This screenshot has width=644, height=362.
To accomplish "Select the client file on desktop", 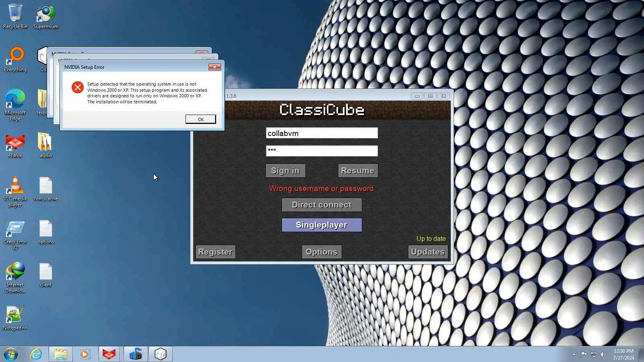I will click(46, 275).
